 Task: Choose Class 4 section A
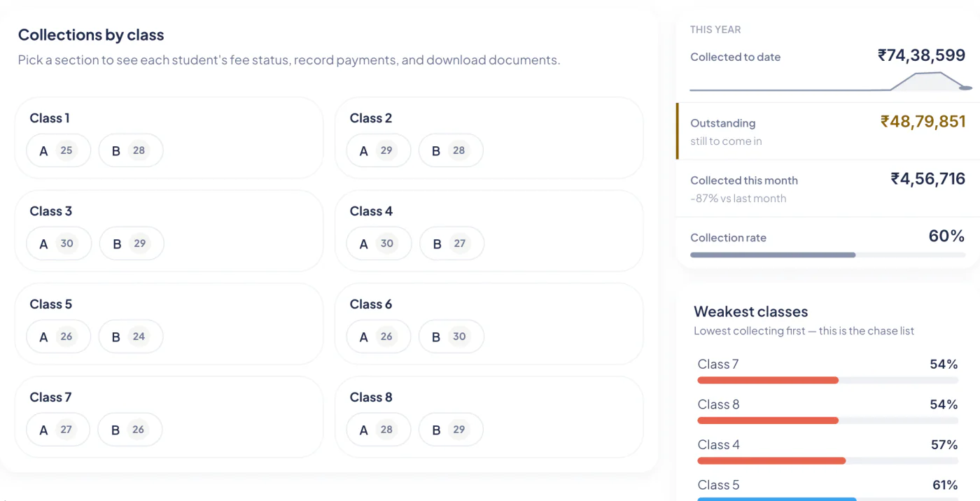point(379,244)
